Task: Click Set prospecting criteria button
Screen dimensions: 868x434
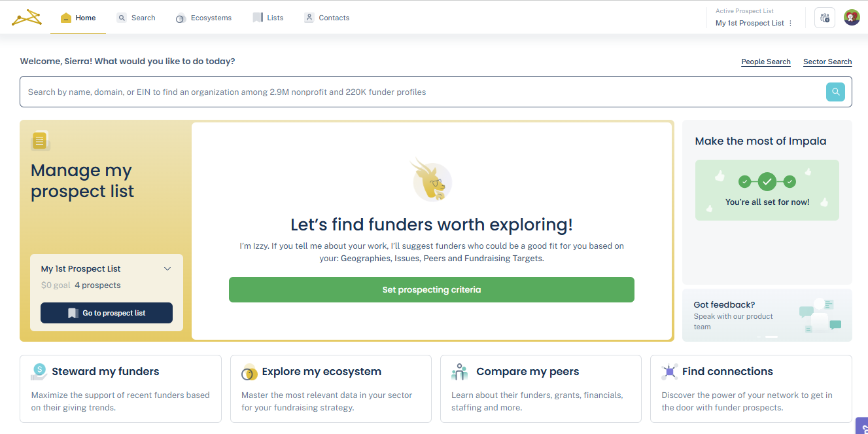Action: [x=432, y=289]
